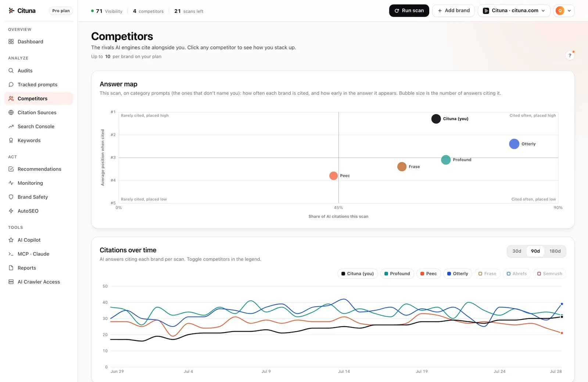This screenshot has width=588, height=382.
Task: Click the Monitoring pulse icon
Action: point(11,183)
